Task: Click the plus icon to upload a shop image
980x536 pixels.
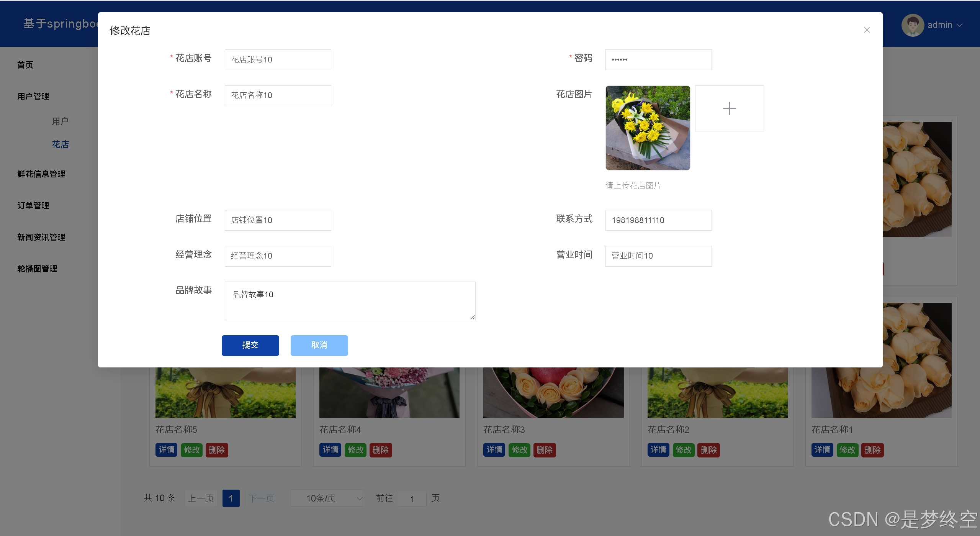Action: (x=729, y=108)
